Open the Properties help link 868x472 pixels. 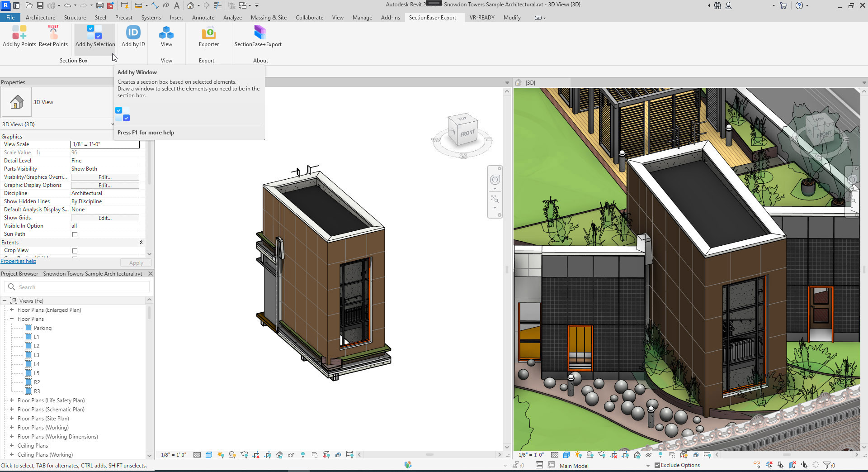pyautogui.click(x=19, y=261)
